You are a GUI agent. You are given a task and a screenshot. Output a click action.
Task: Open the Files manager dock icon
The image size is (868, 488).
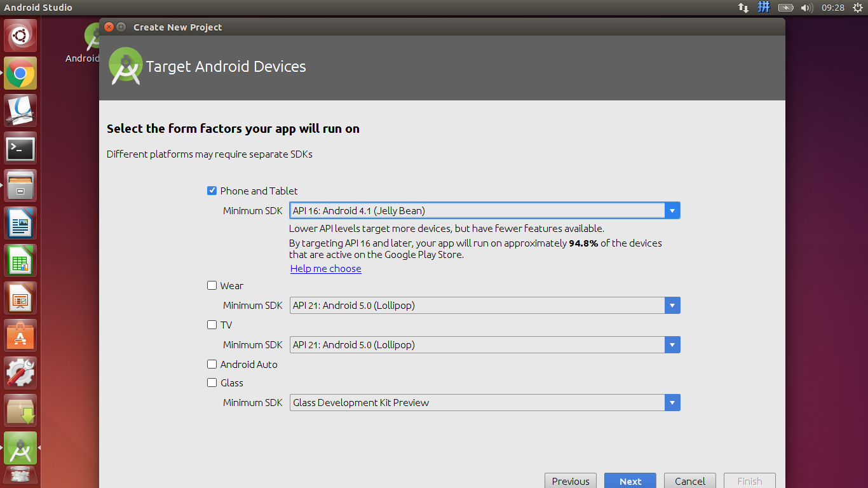pyautogui.click(x=20, y=186)
